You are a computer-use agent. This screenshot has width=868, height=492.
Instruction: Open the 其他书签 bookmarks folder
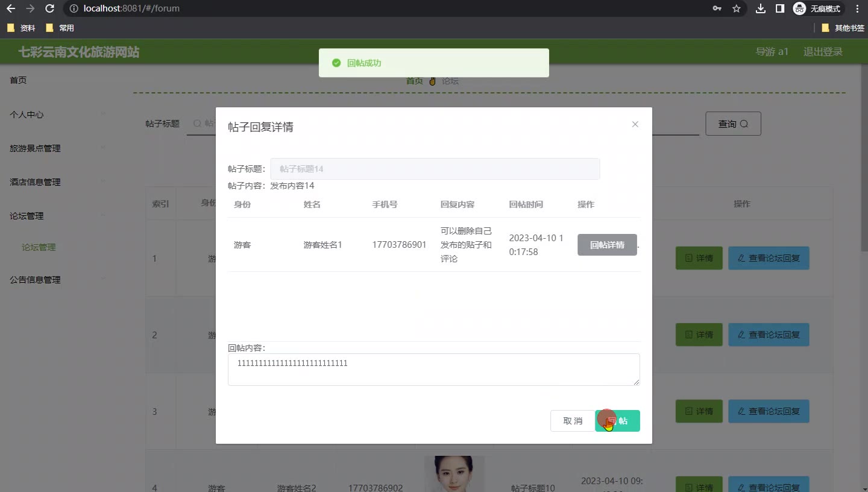[843, 28]
